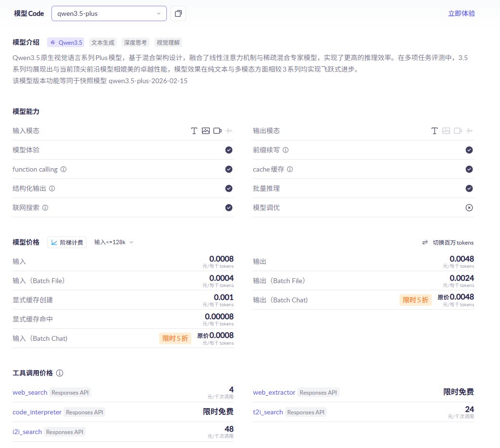This screenshot has width=500, height=448.
Task: Open the 输入<=128k tier dropdown
Action: pyautogui.click(x=113, y=242)
